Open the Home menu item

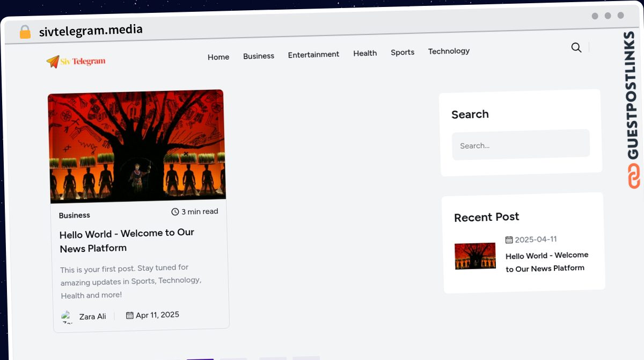pos(218,57)
